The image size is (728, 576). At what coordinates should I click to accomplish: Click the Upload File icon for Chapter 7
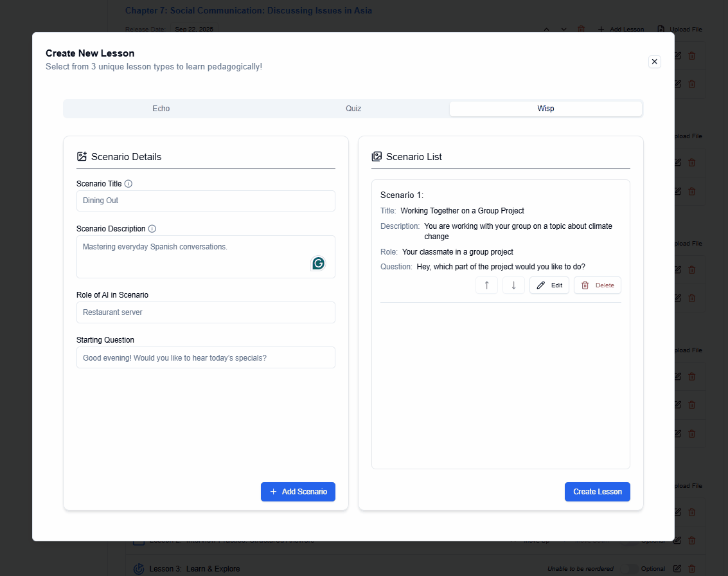pyautogui.click(x=661, y=29)
